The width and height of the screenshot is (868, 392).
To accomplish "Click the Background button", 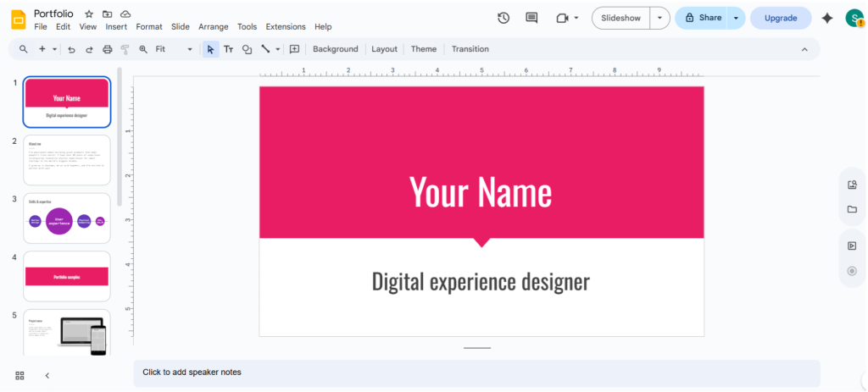I will [x=336, y=49].
